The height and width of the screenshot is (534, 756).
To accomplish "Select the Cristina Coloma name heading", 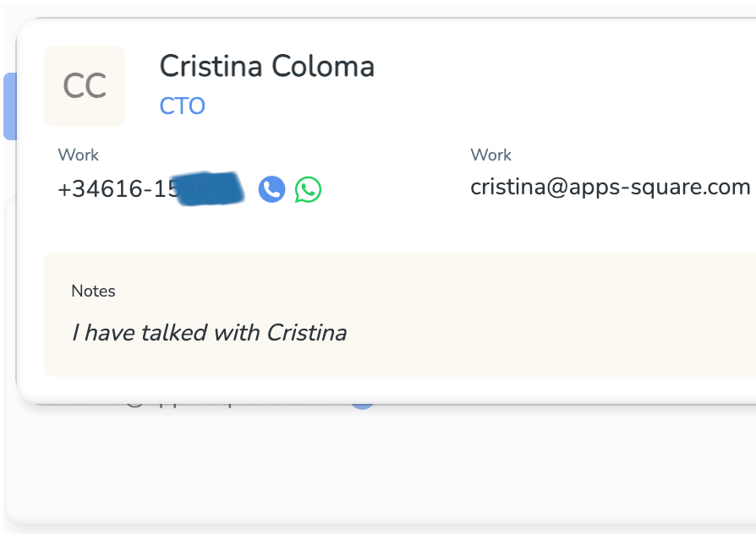I will 266,66.
